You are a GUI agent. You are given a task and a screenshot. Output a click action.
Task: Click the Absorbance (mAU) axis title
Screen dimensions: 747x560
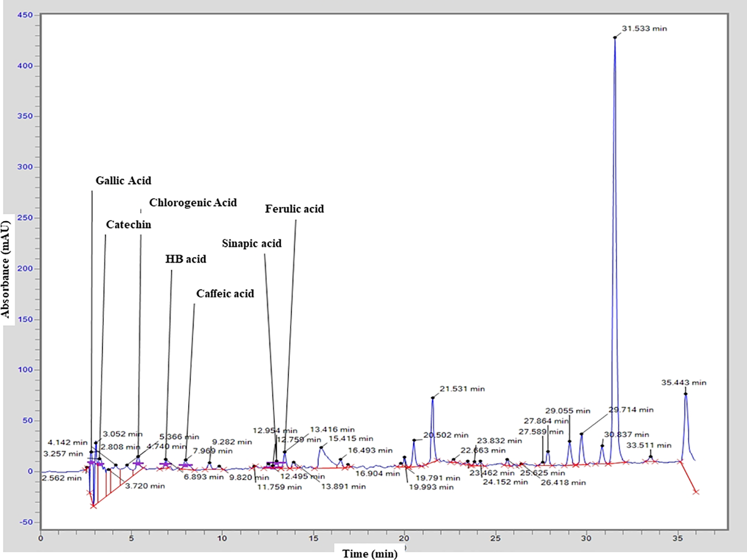6,270
